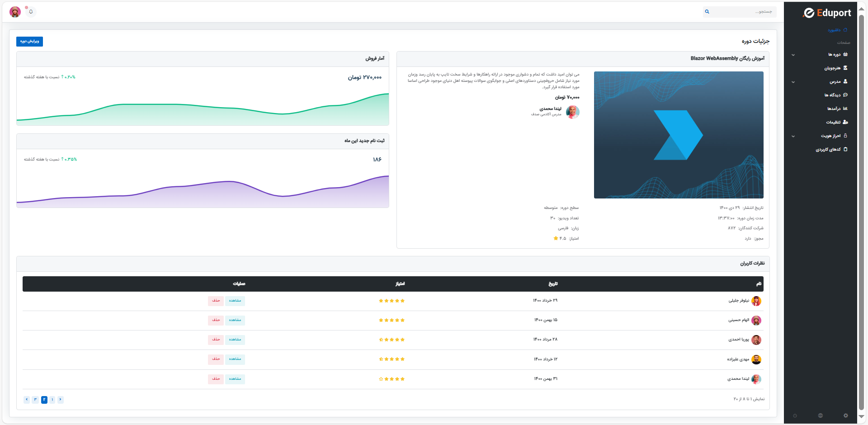Viewport: 868px width, 425px height.
Task: Delete نیلوفر جلیلی's review with حذف
Action: pyautogui.click(x=216, y=301)
